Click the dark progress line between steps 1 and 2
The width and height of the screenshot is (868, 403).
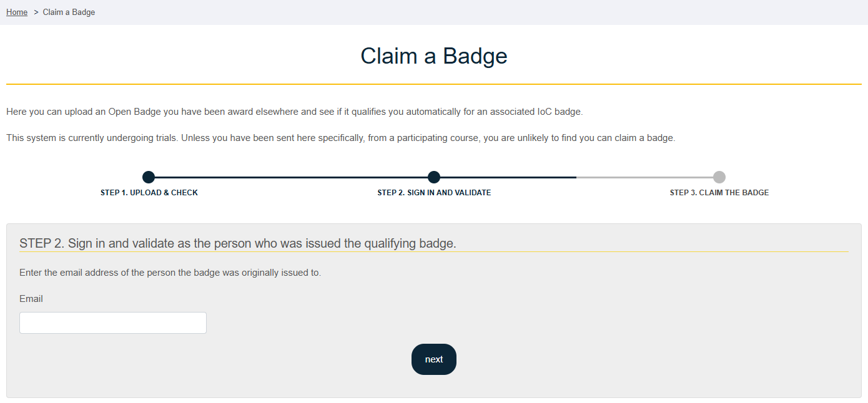tap(291, 177)
